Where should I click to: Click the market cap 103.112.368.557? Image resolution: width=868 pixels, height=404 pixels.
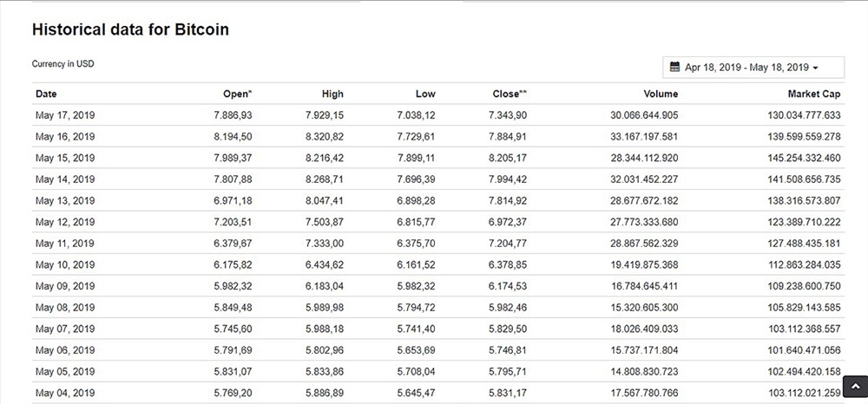click(x=804, y=329)
